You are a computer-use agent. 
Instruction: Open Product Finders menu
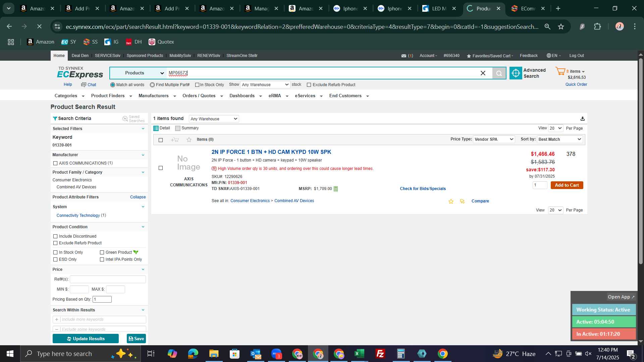point(111,96)
